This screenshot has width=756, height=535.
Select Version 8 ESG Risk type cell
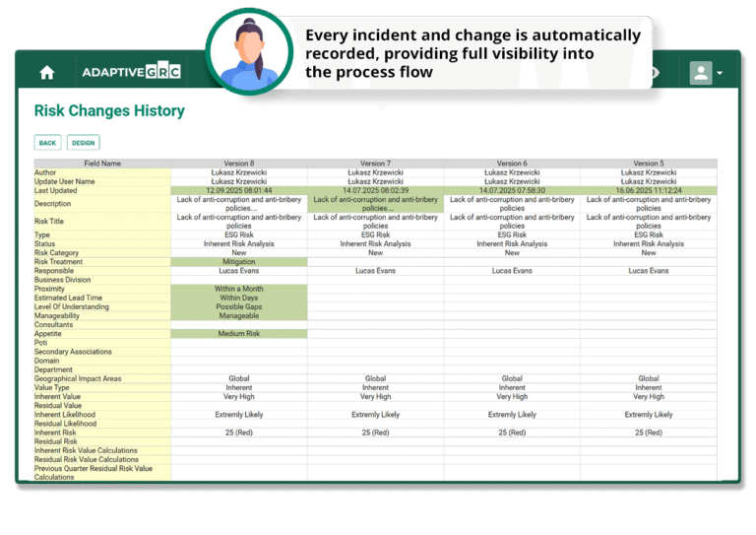[x=238, y=234]
